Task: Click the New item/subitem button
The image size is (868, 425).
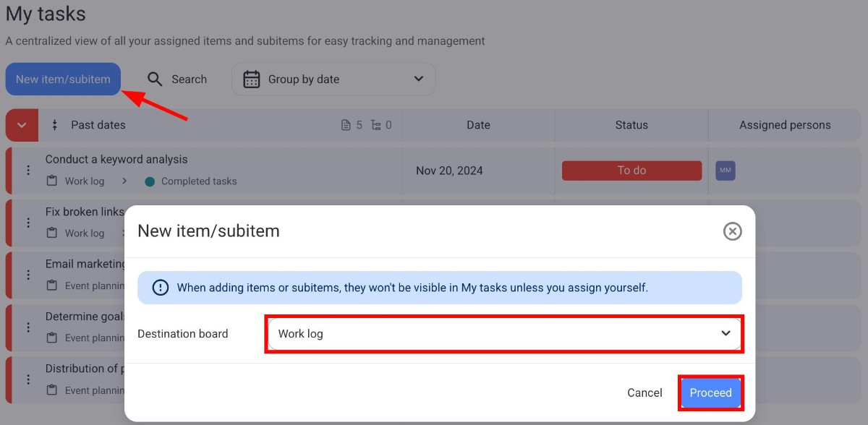Action: click(x=63, y=79)
